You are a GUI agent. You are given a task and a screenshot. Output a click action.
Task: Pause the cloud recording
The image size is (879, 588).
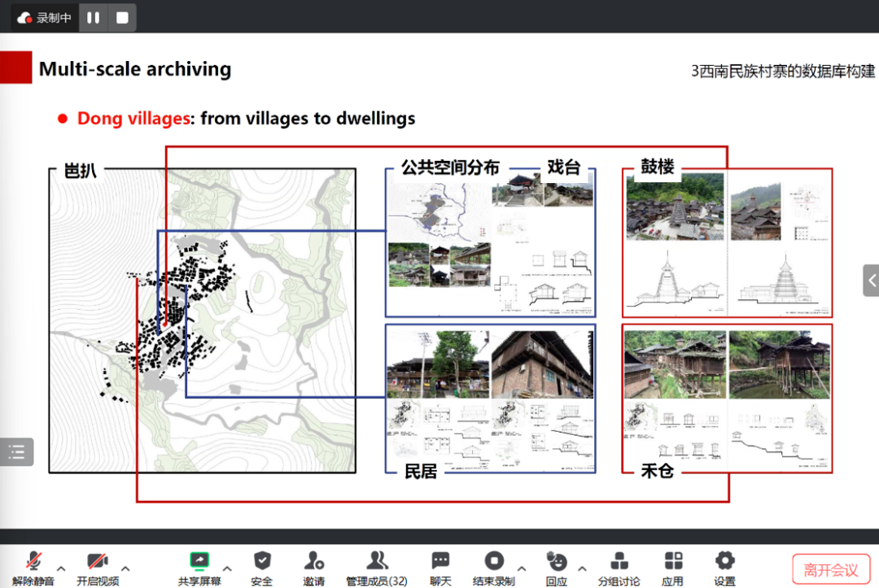(x=94, y=18)
